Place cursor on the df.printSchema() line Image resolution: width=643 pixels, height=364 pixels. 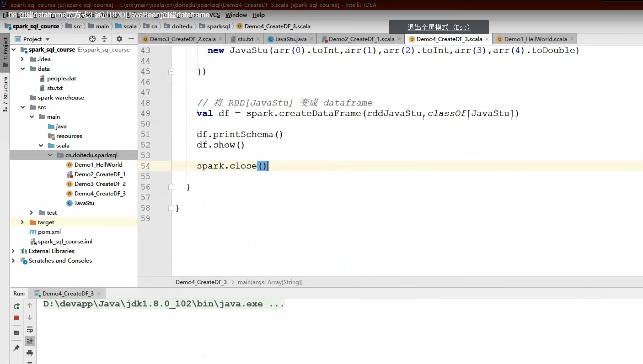point(240,134)
